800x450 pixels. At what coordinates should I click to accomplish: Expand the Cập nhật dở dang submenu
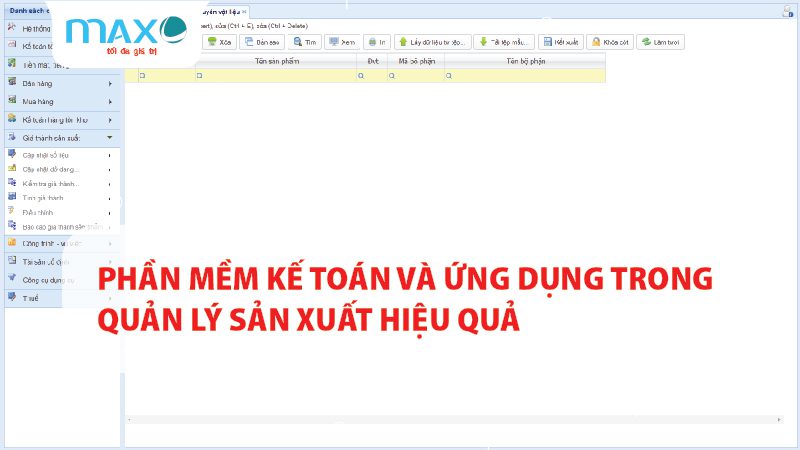coord(109,170)
